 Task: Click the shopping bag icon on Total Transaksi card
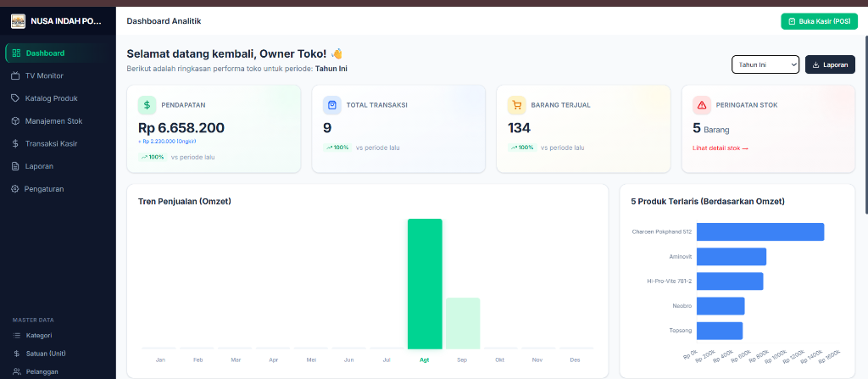coord(332,105)
